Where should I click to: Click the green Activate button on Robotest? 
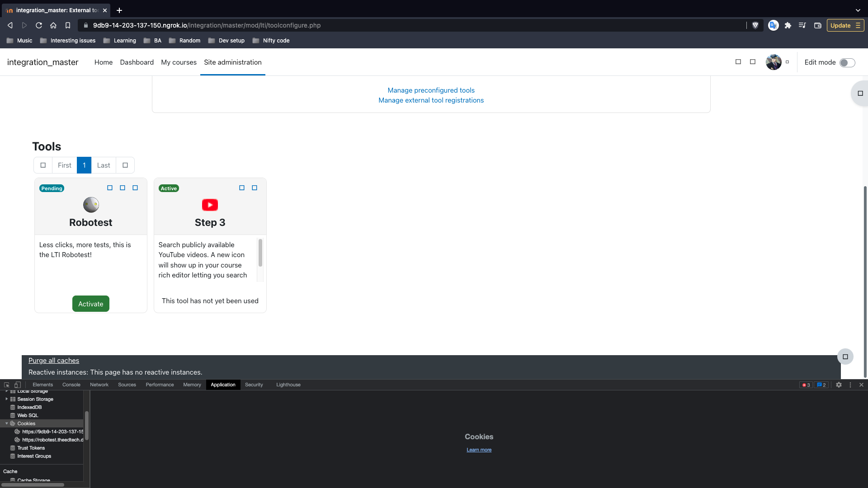(91, 304)
